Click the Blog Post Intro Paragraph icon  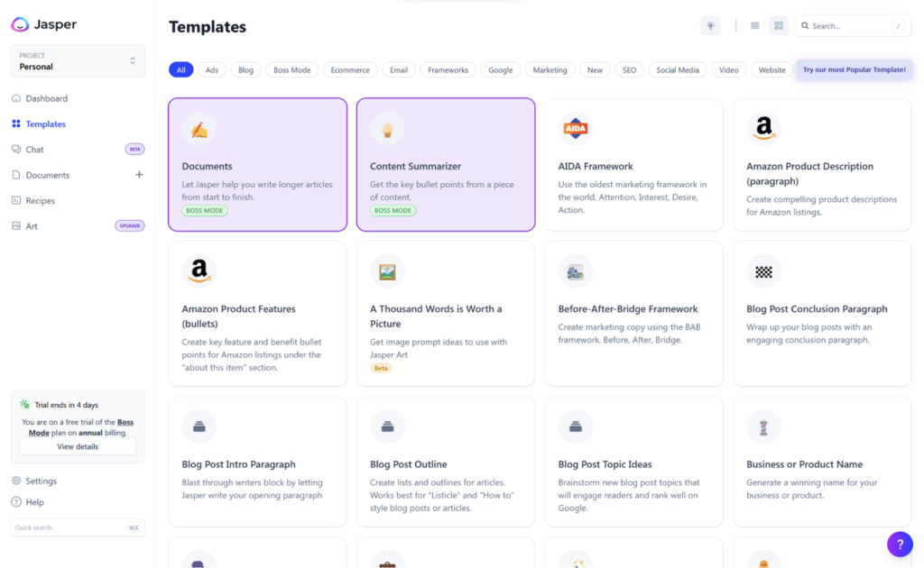pos(199,426)
